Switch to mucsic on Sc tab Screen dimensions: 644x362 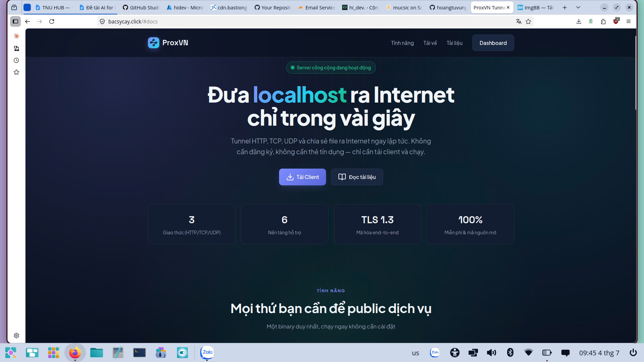(x=404, y=7)
